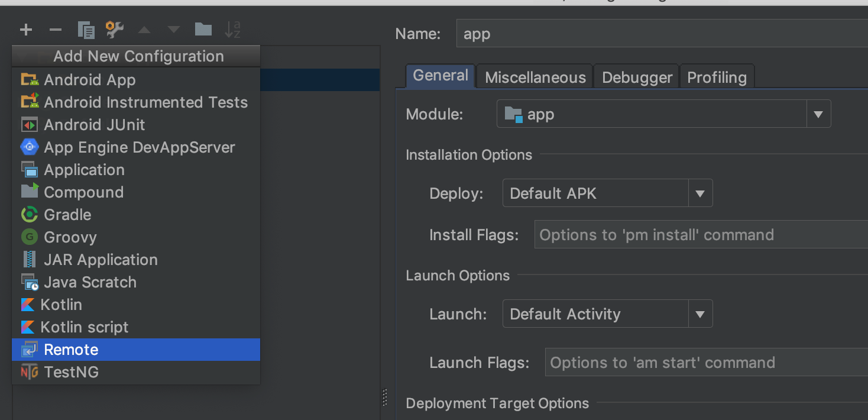Click the Remove Configuration minus icon
This screenshot has height=420, width=868.
click(x=56, y=30)
